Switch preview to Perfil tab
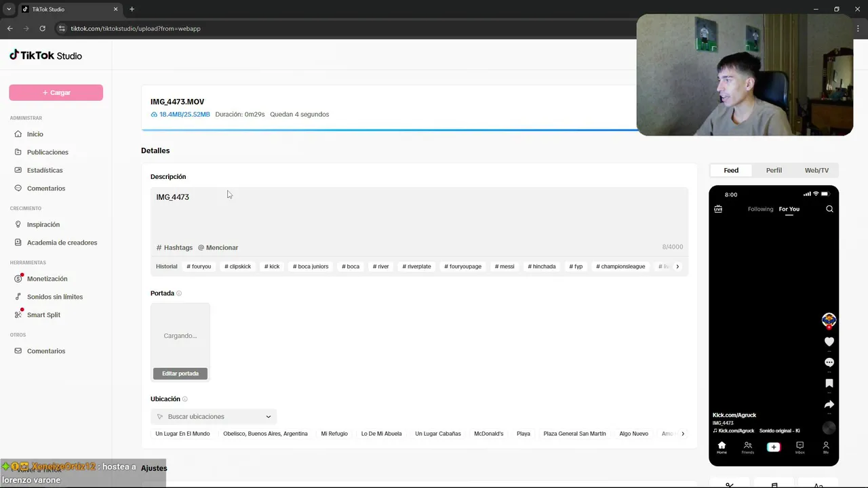The image size is (868, 488). coord(774,170)
